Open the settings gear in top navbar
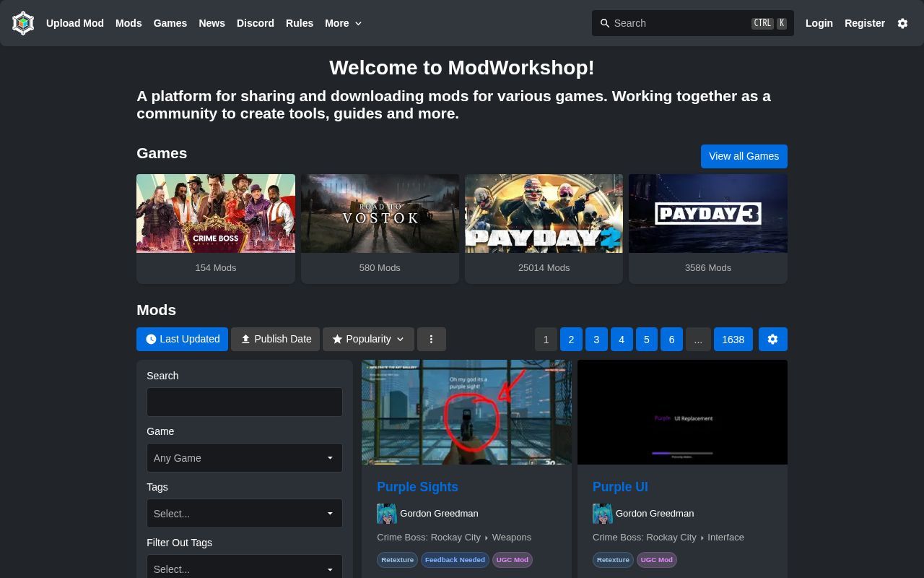This screenshot has width=924, height=578. click(902, 23)
